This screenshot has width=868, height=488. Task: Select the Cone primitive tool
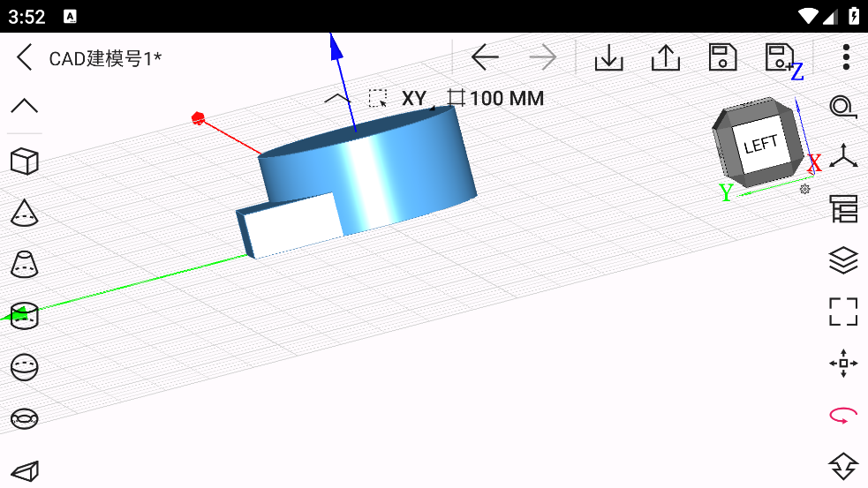click(25, 213)
